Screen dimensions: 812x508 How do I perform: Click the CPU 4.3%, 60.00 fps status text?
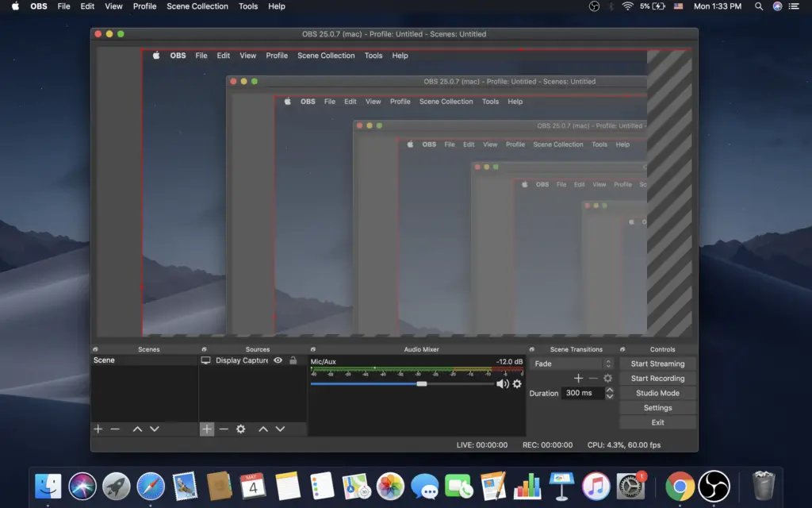[624, 444]
